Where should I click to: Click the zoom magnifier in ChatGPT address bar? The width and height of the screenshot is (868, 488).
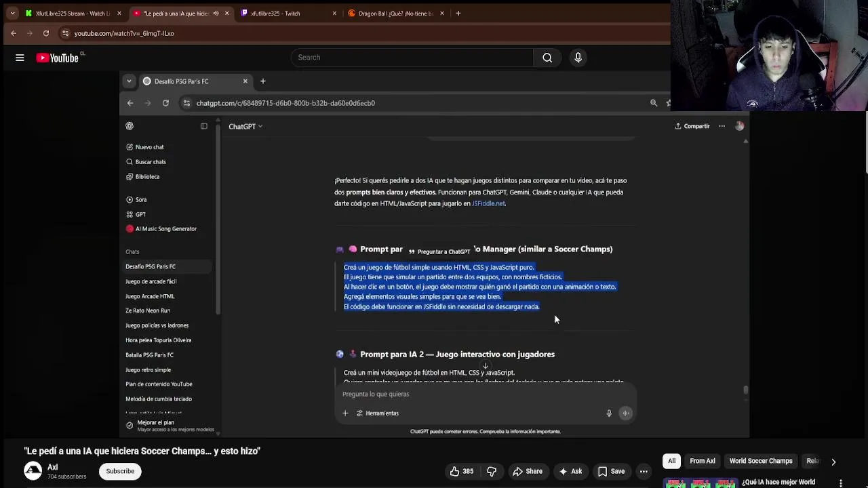click(654, 103)
